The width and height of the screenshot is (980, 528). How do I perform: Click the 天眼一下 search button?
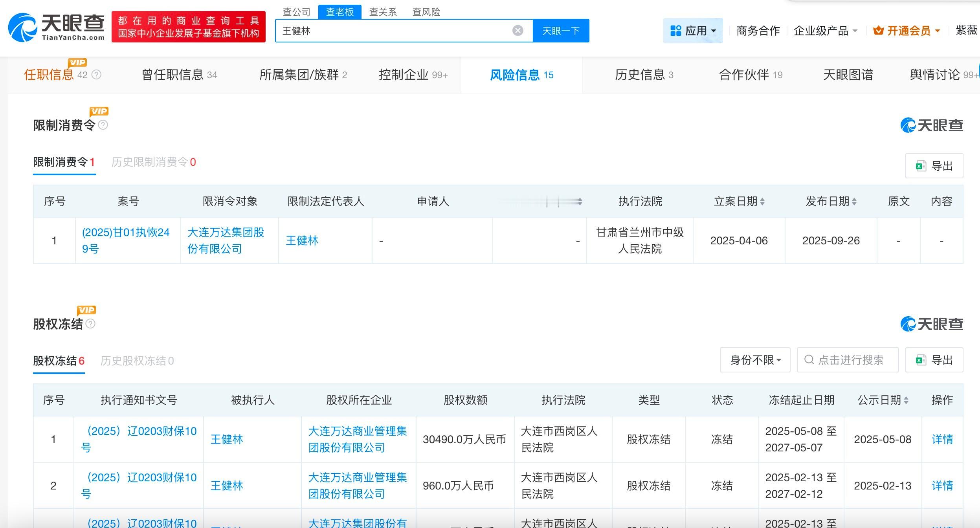(561, 31)
